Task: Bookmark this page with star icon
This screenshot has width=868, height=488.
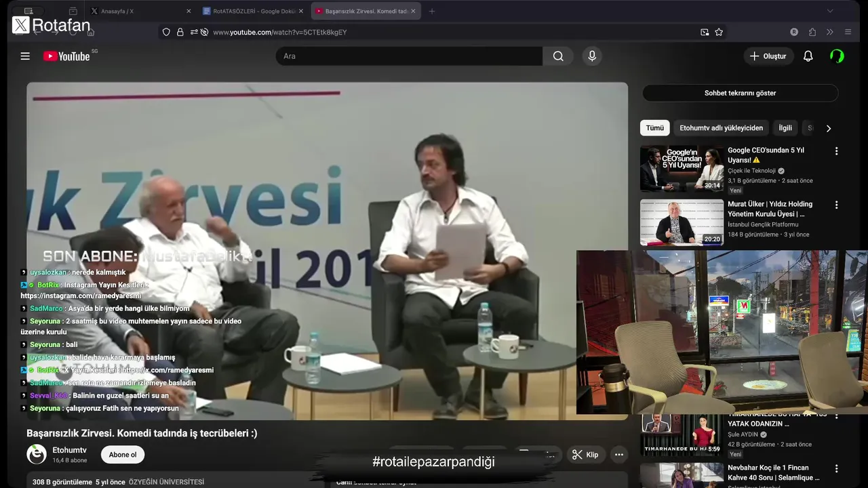Action: point(719,32)
